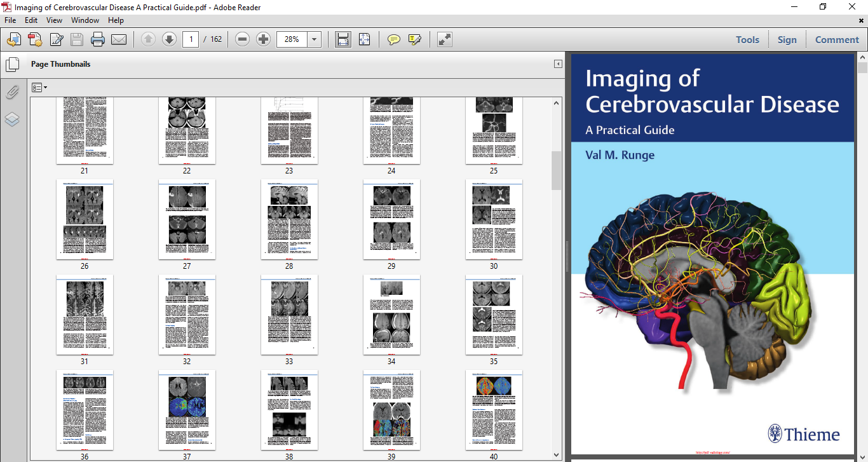Select page 32 thumbnail
Image resolution: width=868 pixels, height=462 pixels.
click(x=187, y=315)
